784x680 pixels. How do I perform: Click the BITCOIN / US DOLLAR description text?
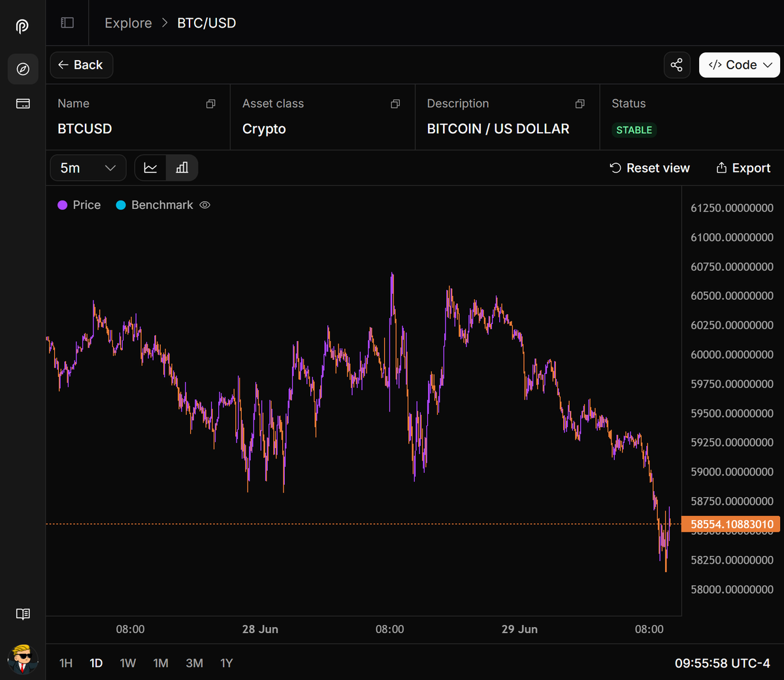click(498, 129)
